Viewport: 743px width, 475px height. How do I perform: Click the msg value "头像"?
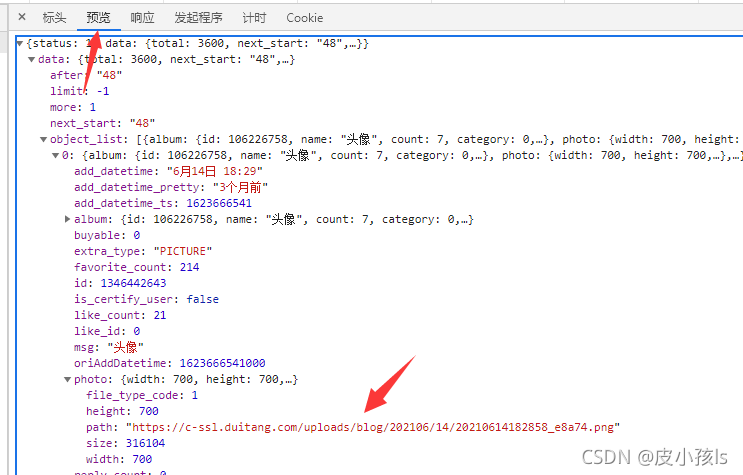coord(126,347)
